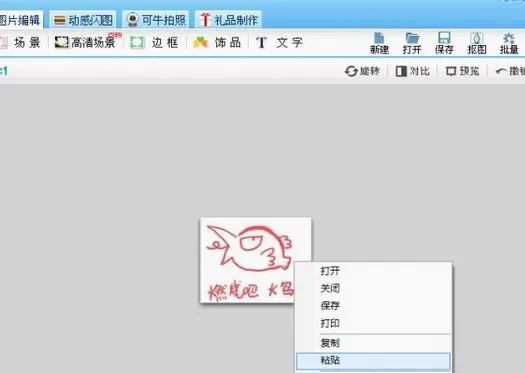This screenshot has height=373, width=525.
Task: Click the undo arrow button
Action: tap(510, 71)
